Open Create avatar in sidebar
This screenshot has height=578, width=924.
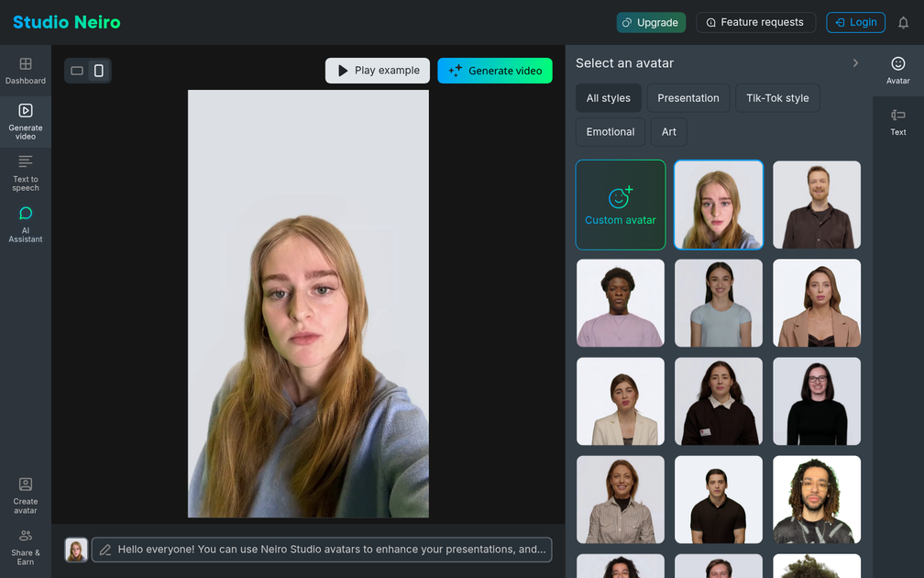pyautogui.click(x=26, y=495)
